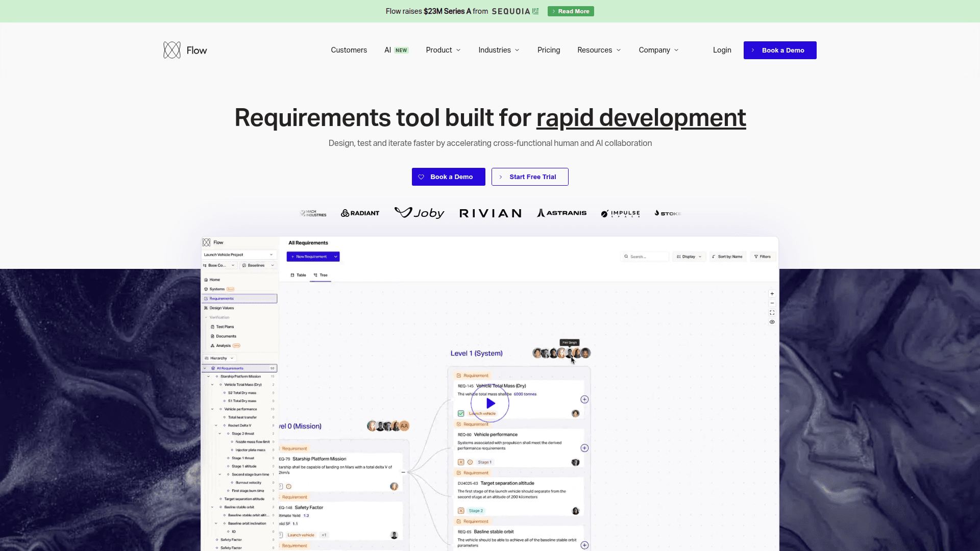Click the Joby customer logo
The width and height of the screenshot is (980, 551).
click(x=419, y=213)
